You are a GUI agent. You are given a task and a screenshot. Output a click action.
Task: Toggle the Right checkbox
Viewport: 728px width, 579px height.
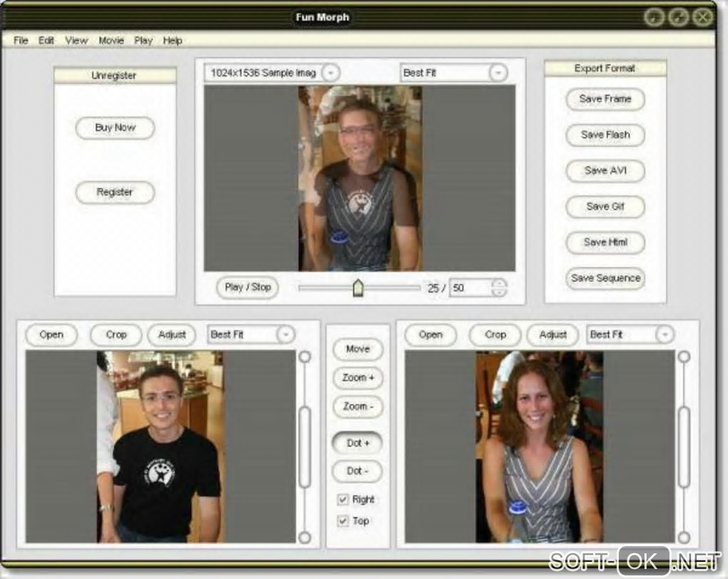(x=343, y=500)
